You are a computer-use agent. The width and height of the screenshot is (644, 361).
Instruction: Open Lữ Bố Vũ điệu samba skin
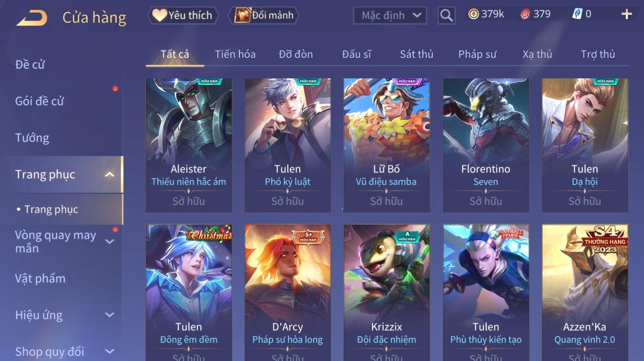point(387,145)
